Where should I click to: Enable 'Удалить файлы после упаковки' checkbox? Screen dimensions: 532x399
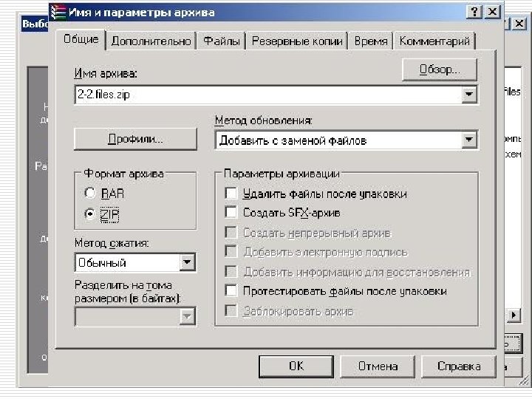[x=231, y=194]
